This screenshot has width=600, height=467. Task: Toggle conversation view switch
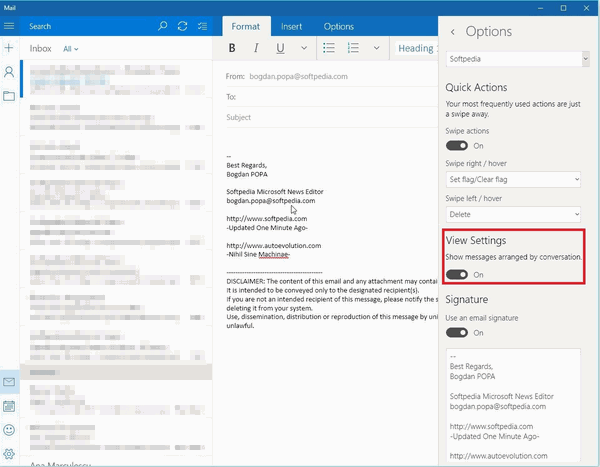click(x=457, y=274)
